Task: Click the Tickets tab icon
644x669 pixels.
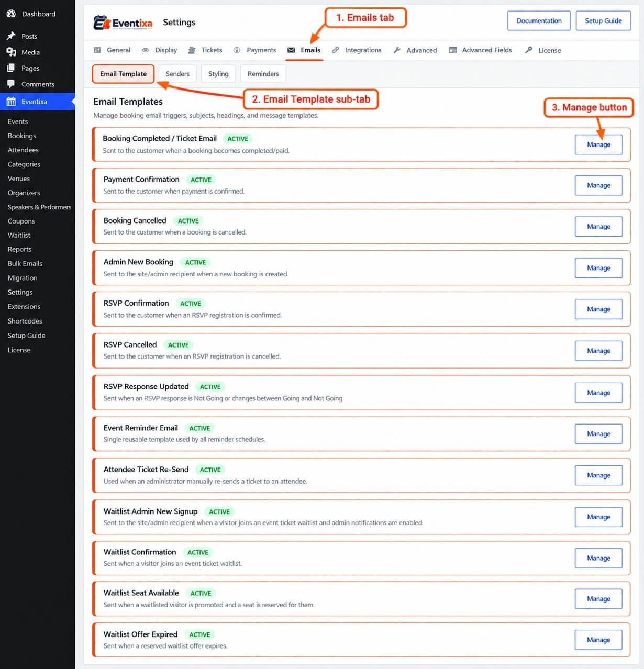Action: coord(192,50)
